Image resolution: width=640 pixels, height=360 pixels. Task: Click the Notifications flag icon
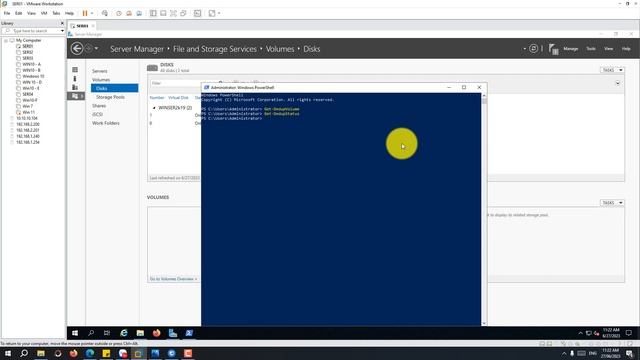tap(553, 49)
